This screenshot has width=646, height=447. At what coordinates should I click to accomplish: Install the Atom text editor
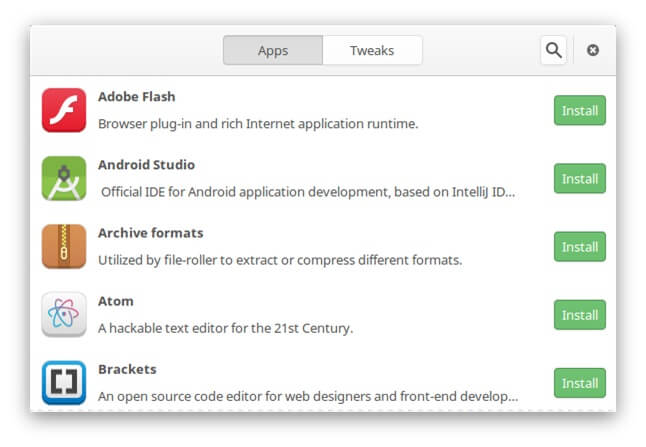tap(580, 315)
